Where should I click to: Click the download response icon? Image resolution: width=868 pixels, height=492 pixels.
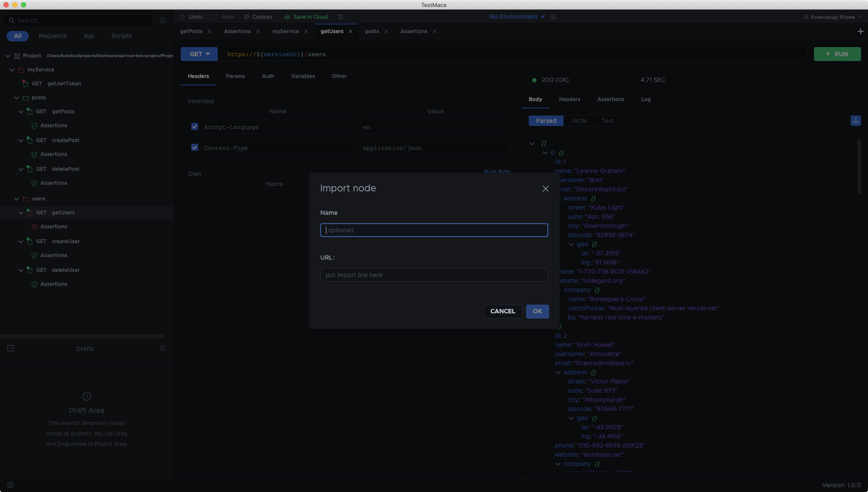pos(855,121)
